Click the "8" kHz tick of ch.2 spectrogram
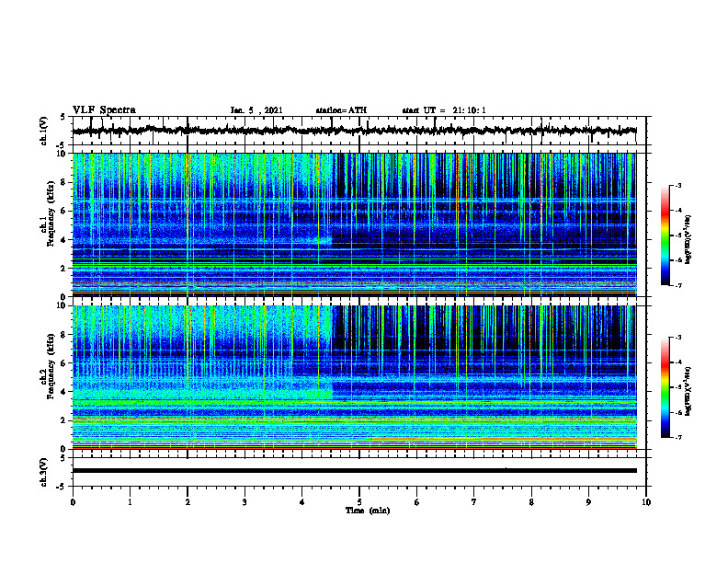The height and width of the screenshot is (563, 728). [65, 335]
